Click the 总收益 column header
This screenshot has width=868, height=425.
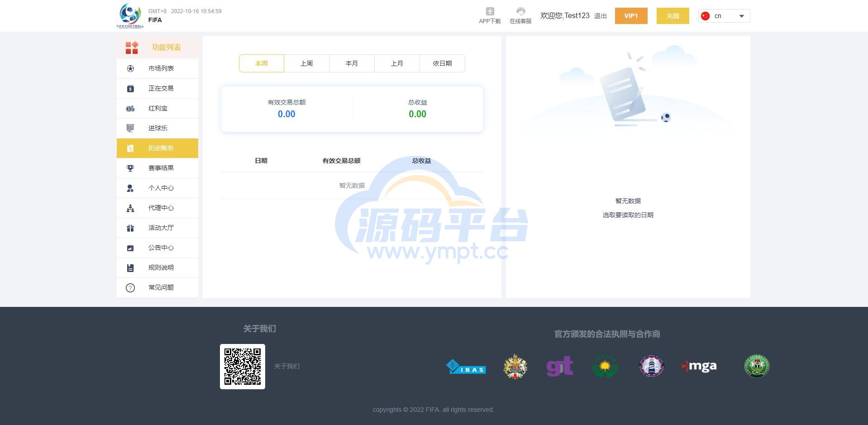tap(421, 161)
